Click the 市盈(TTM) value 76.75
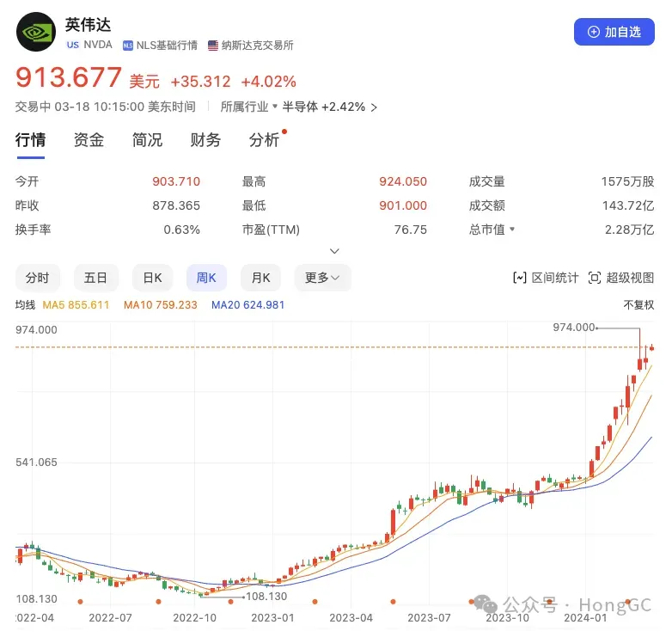This screenshot has width=672, height=631. coord(411,230)
